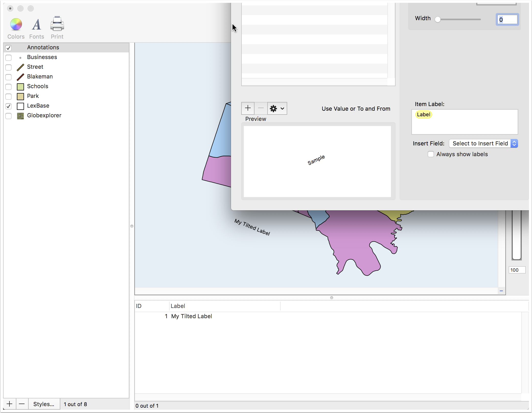Remove selected layer with minus button
Viewport: 532px width, 413px height.
(22, 404)
